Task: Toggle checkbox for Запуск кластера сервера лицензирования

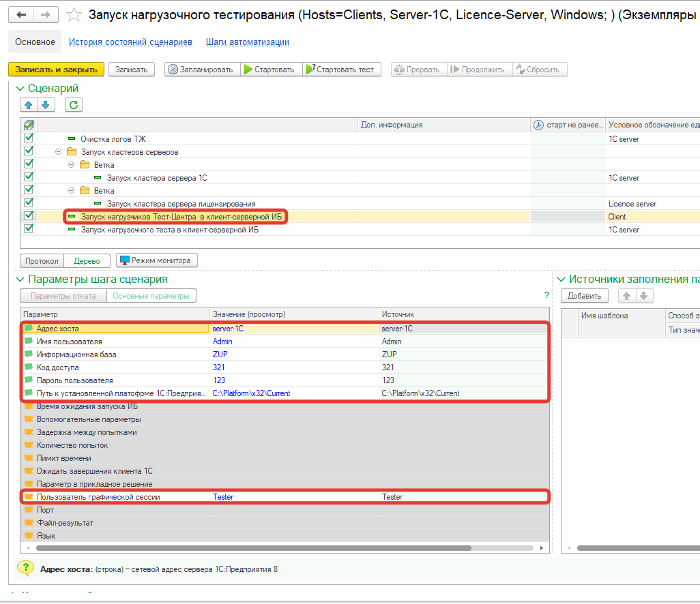Action: [29, 203]
